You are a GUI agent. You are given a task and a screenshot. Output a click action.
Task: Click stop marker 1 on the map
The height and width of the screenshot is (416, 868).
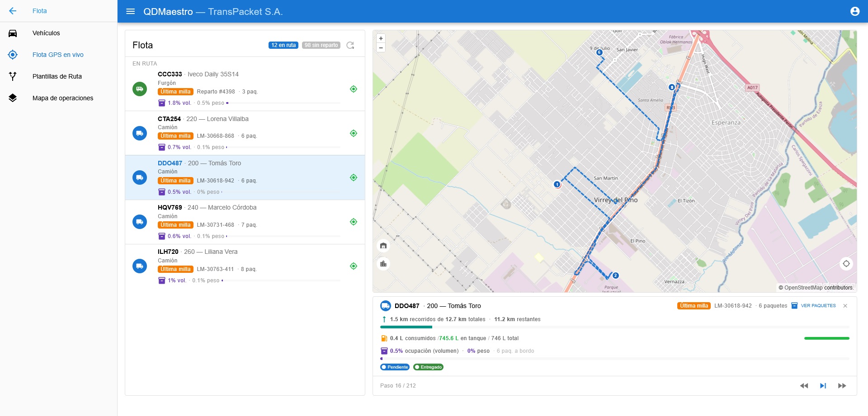click(557, 184)
